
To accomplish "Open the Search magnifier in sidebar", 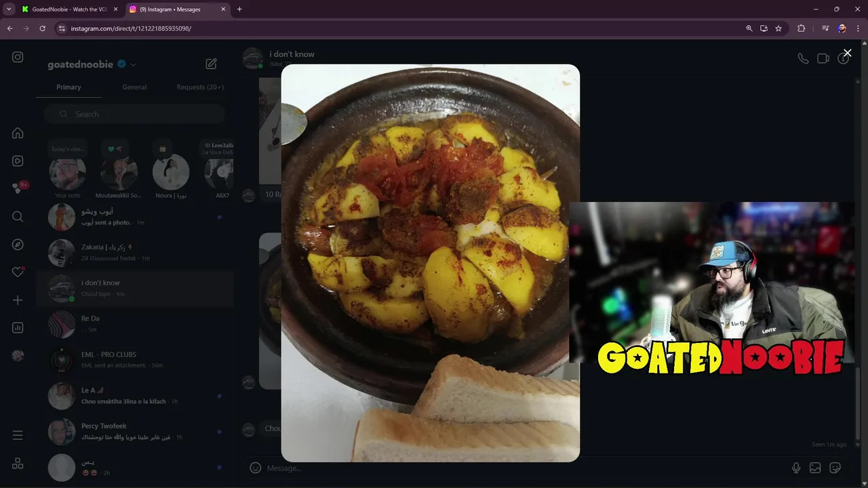I will click(18, 216).
